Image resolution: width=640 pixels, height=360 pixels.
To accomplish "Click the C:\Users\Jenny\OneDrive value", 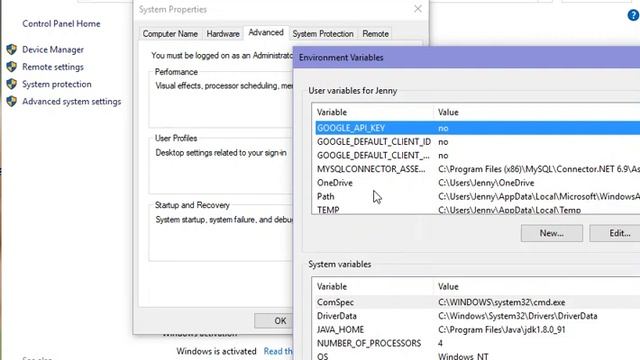I will (486, 183).
